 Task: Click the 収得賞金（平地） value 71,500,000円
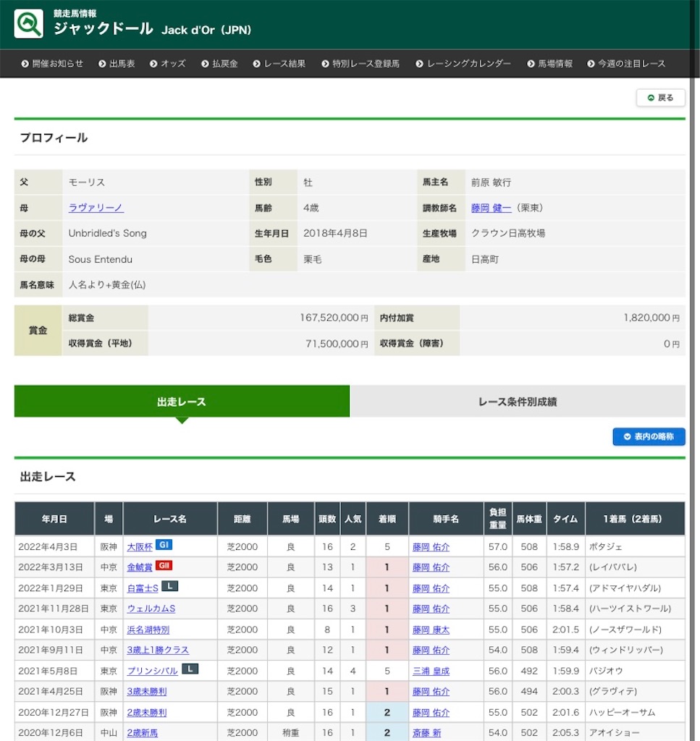(337, 344)
